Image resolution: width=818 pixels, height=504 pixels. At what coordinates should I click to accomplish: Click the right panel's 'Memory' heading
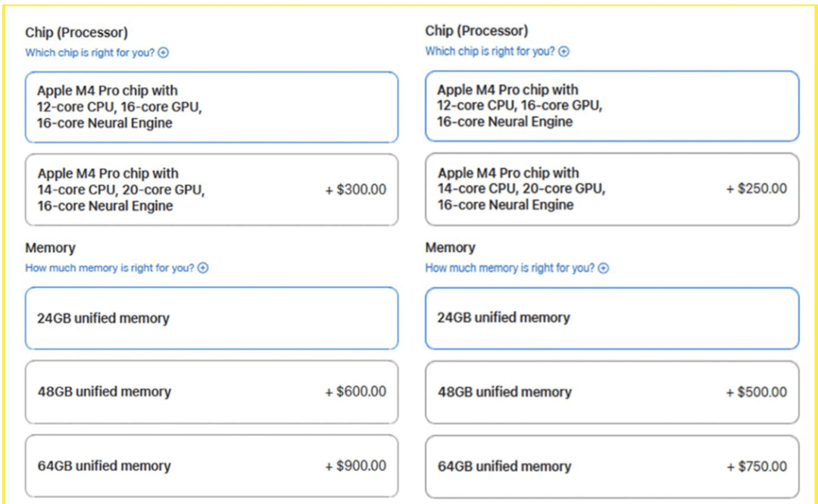(x=450, y=248)
